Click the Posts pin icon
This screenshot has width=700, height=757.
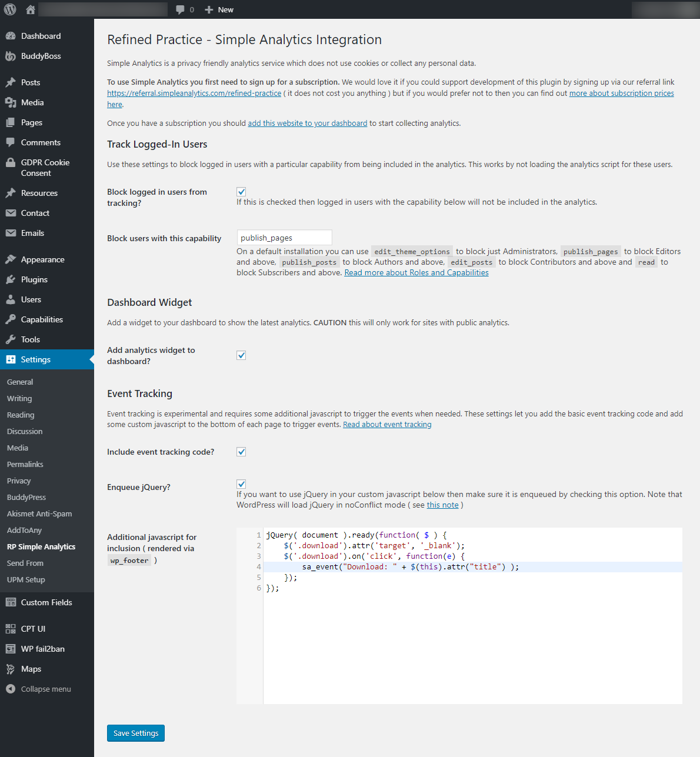tap(11, 82)
